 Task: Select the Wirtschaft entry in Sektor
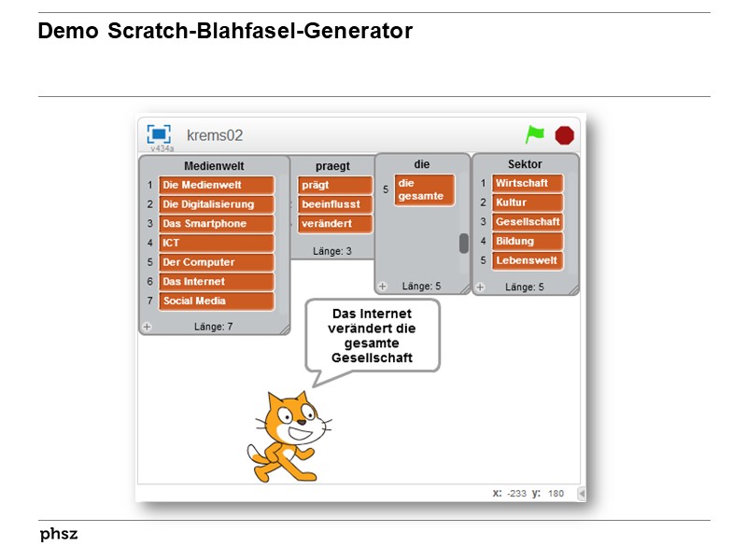[x=525, y=183]
